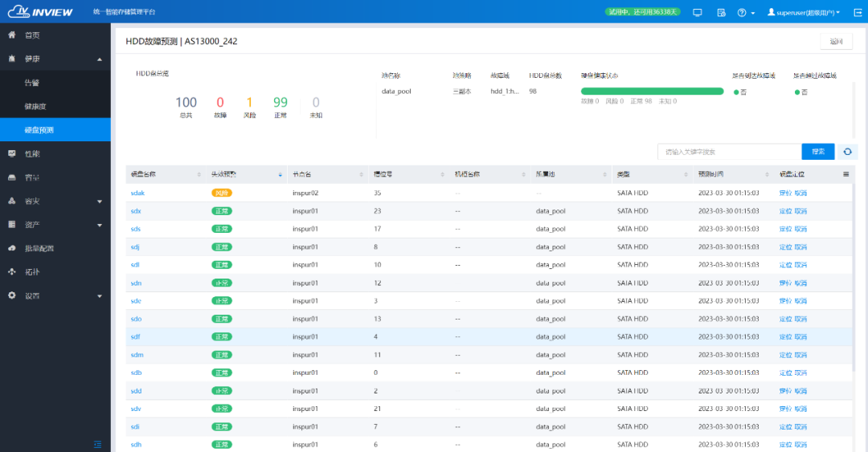Click 取消 in the sdv row
Image resolution: width=868 pixels, height=452 pixels.
800,409
